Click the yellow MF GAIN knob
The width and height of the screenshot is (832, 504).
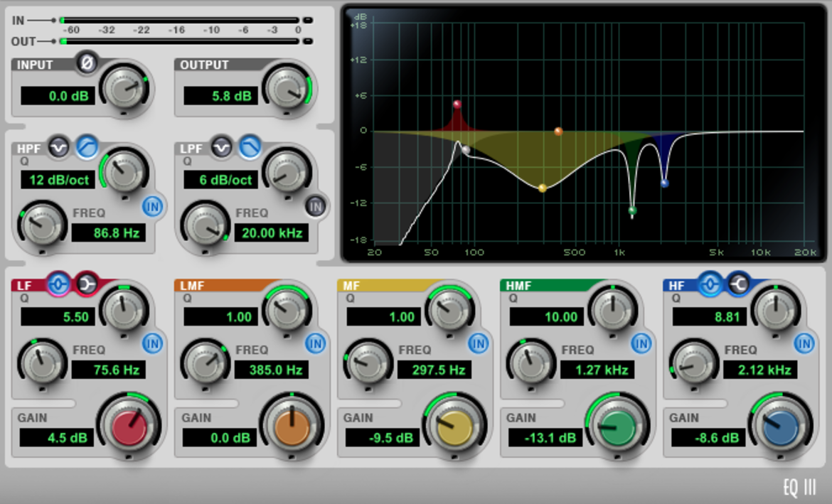coord(454,426)
